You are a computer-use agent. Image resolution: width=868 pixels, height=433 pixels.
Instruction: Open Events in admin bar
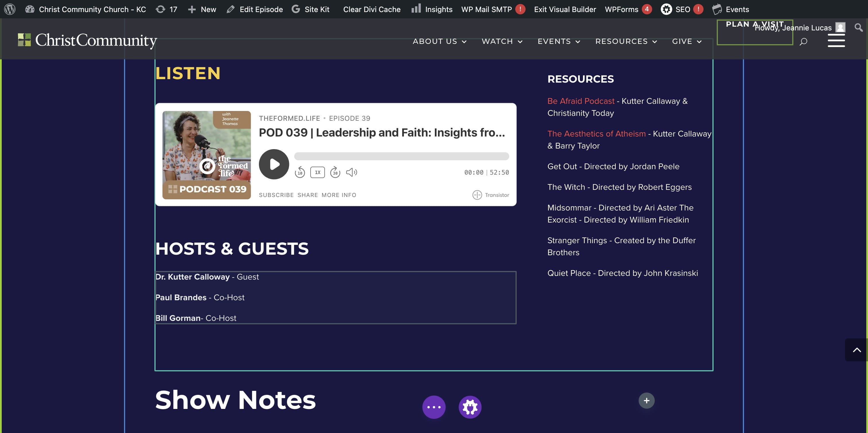(x=731, y=9)
